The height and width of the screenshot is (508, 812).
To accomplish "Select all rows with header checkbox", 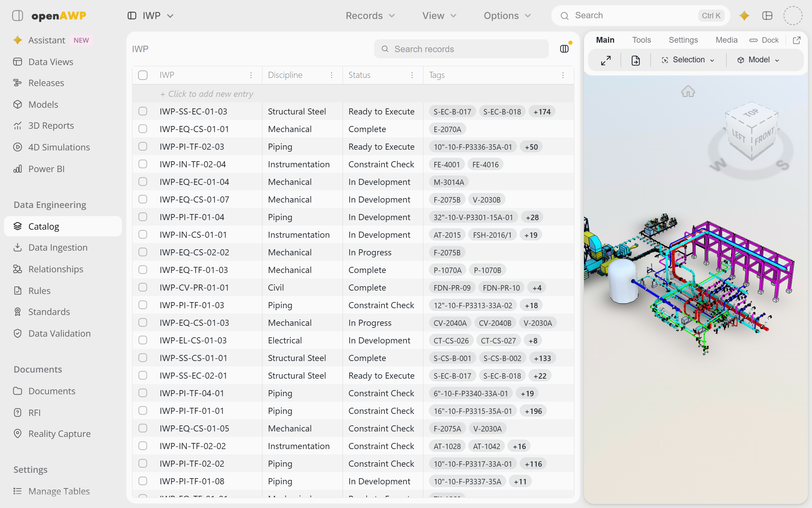I will pos(143,75).
